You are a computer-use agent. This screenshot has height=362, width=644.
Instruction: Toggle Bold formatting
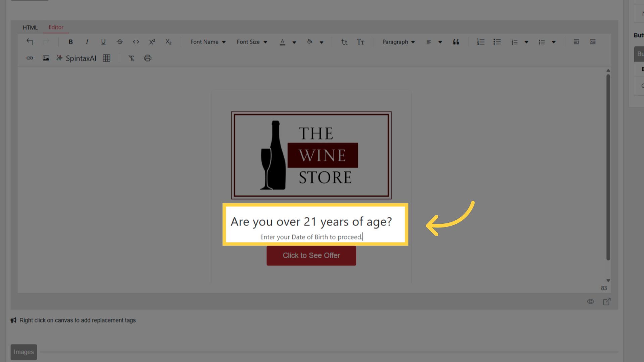pyautogui.click(x=70, y=42)
